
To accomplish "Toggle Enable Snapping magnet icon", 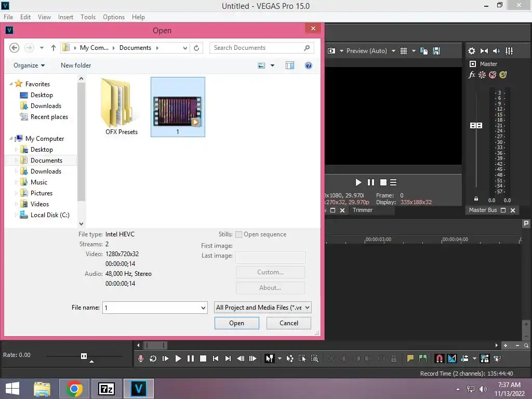I will click(x=440, y=358).
